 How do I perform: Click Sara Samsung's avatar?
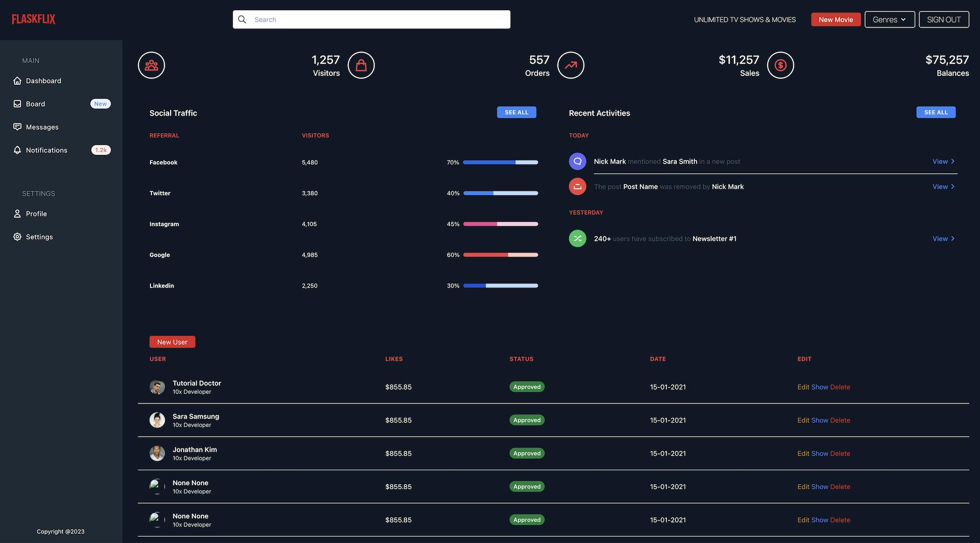click(x=157, y=420)
